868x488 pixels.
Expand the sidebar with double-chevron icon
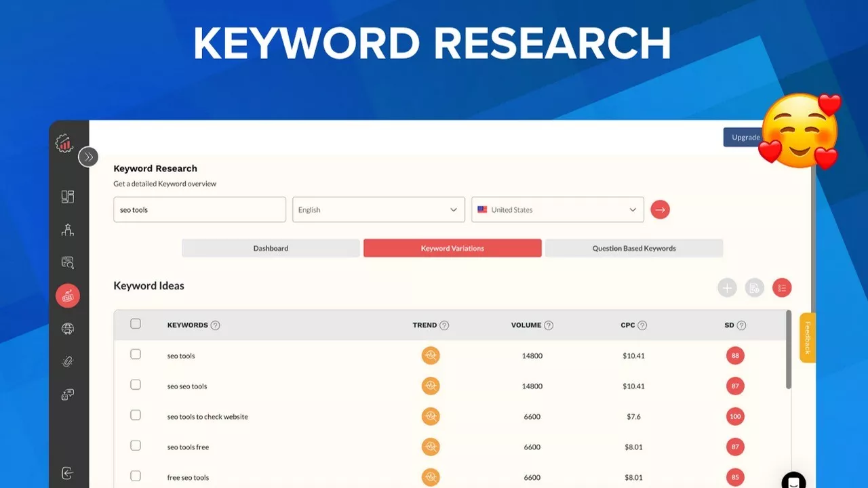(88, 157)
